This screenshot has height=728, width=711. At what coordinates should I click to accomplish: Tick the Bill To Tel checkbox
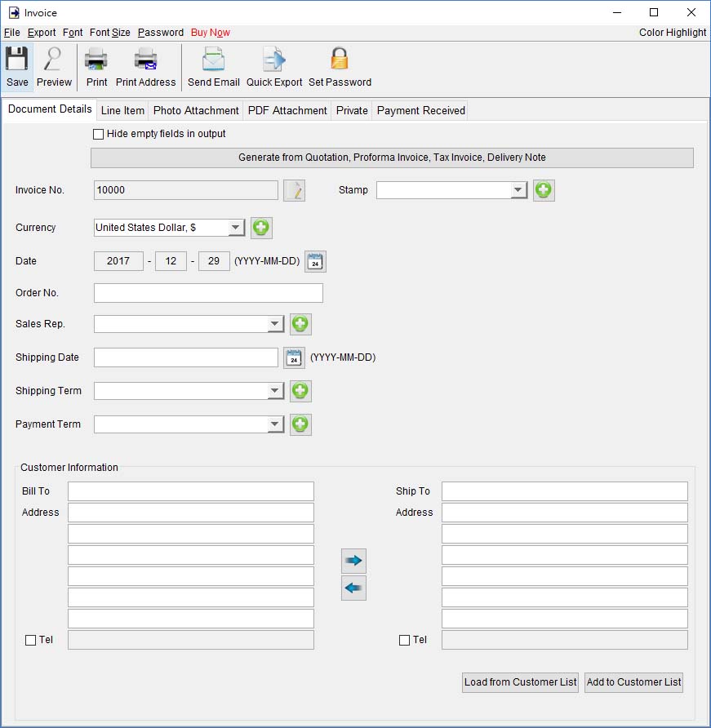coord(31,640)
